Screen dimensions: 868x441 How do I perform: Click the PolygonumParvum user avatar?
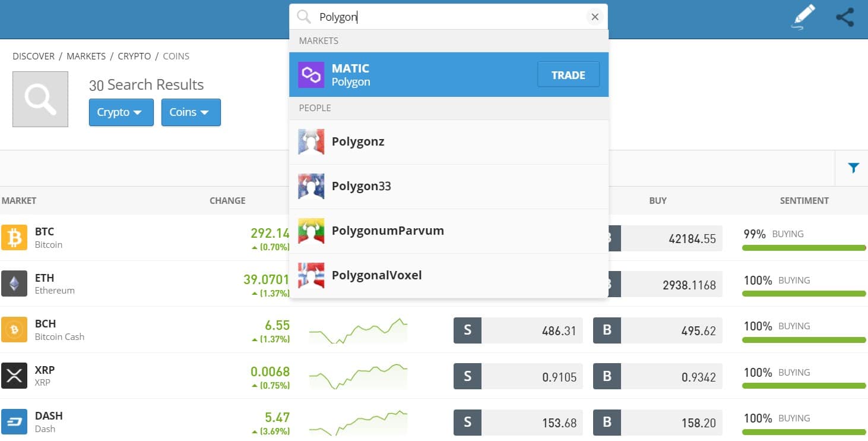[x=311, y=231]
